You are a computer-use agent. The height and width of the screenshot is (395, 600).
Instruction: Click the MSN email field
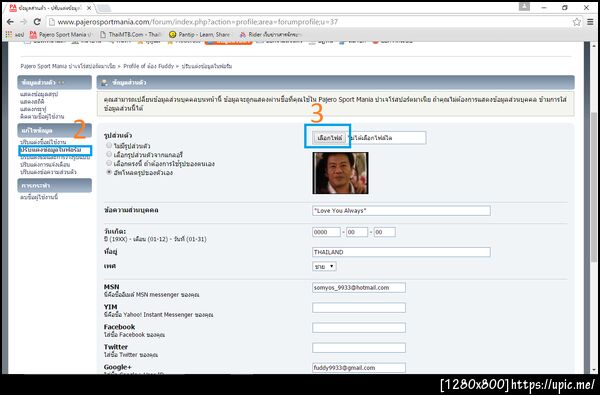[359, 287]
